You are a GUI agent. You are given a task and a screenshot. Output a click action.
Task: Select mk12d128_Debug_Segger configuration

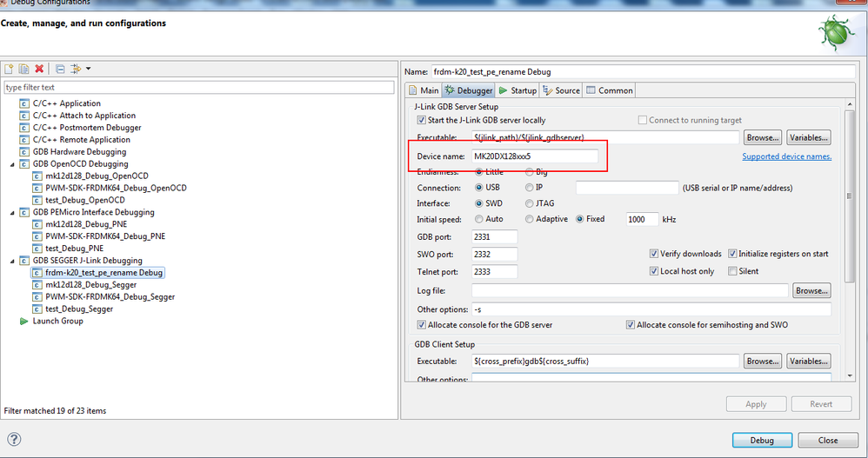[90, 285]
